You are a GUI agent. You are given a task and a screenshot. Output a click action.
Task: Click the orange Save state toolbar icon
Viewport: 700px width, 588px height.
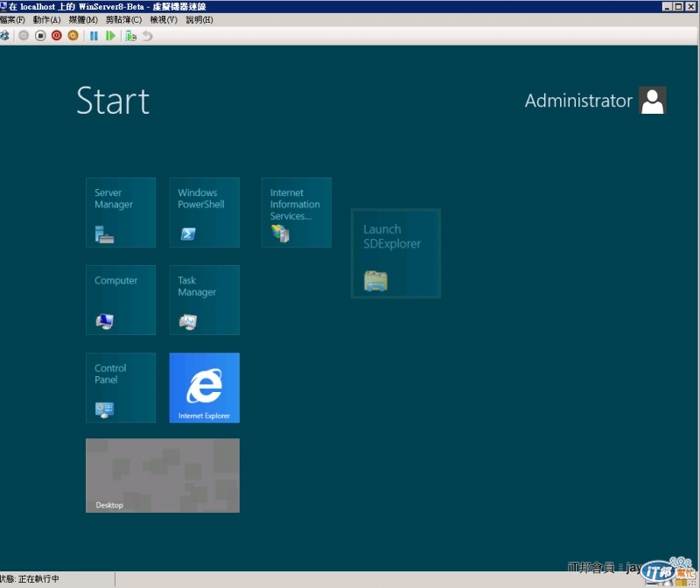click(73, 36)
